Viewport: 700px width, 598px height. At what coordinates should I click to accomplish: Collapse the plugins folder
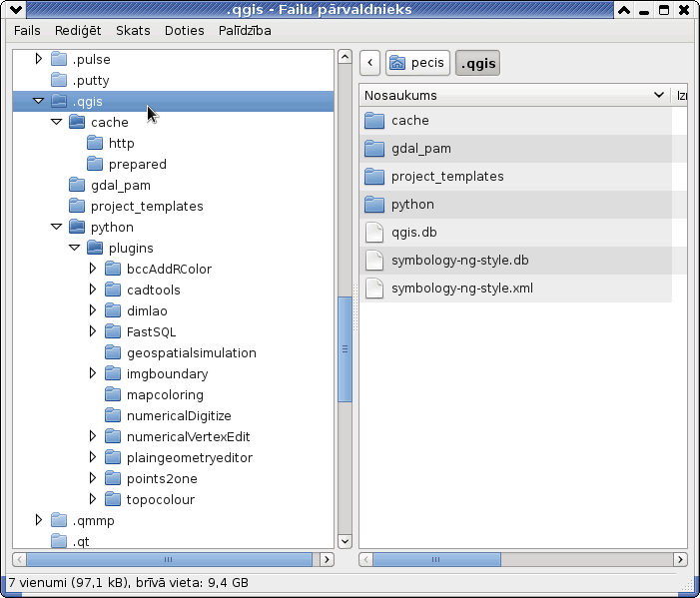[75, 248]
